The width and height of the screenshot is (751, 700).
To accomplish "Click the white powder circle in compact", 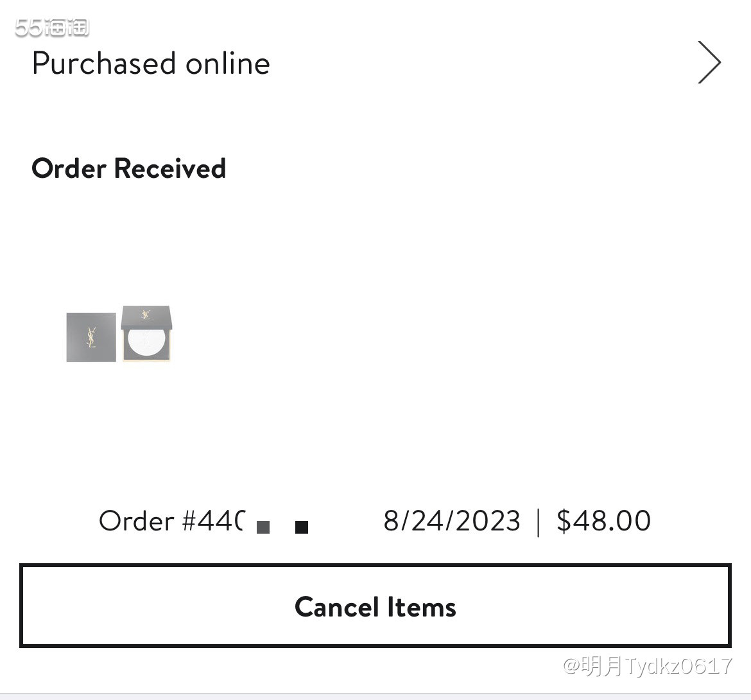I will pos(146,340).
